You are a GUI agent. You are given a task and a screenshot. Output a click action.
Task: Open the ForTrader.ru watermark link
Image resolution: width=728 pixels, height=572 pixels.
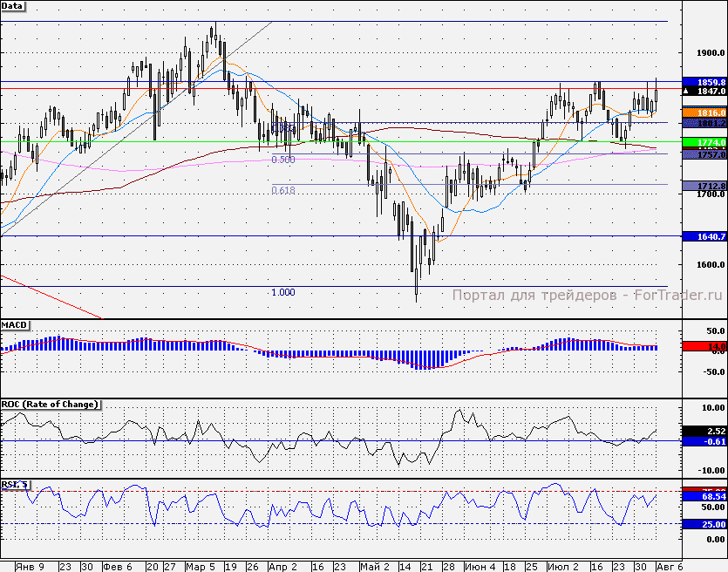(x=589, y=271)
